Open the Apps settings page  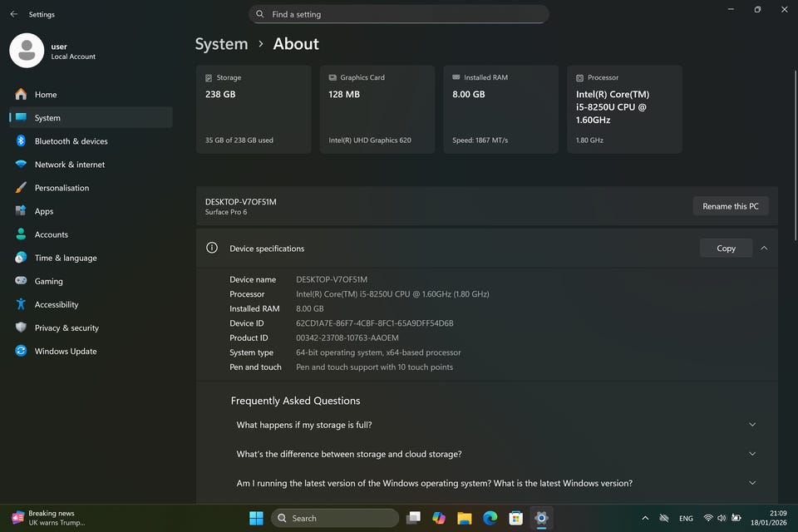(91, 211)
